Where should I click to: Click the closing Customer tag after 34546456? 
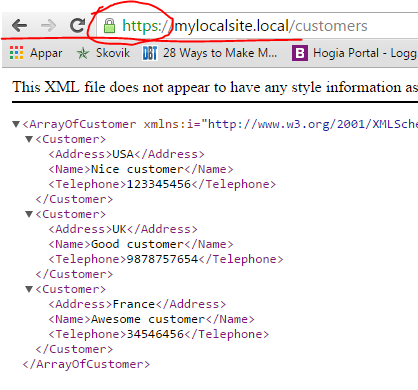(x=74, y=349)
